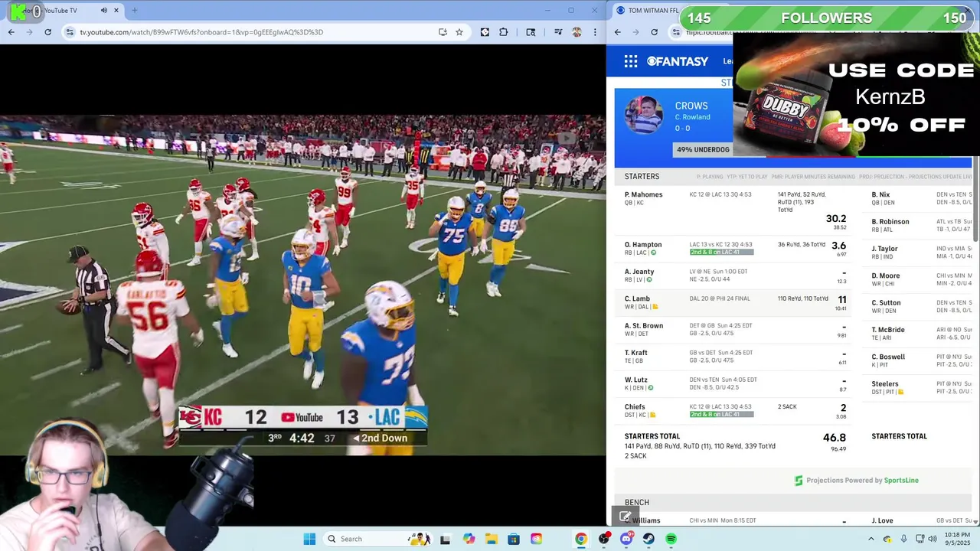Open W. Lutz player card
The height and width of the screenshot is (551, 980).
[636, 380]
